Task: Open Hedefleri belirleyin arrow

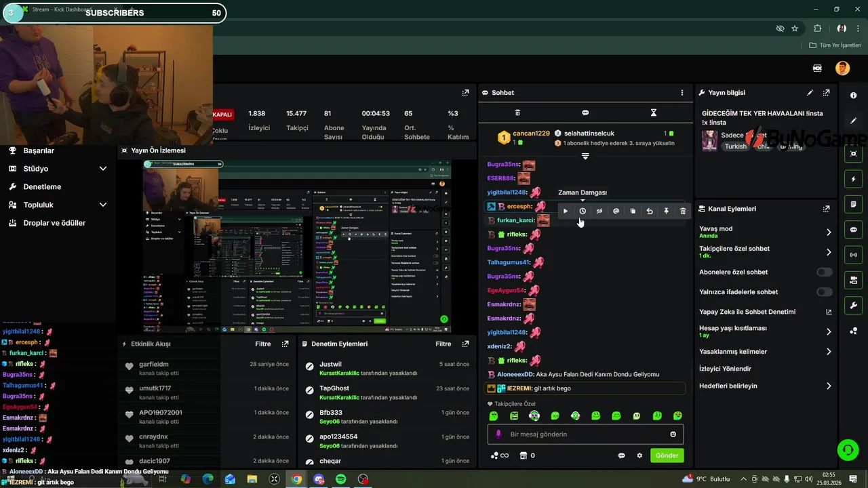Action: click(829, 386)
